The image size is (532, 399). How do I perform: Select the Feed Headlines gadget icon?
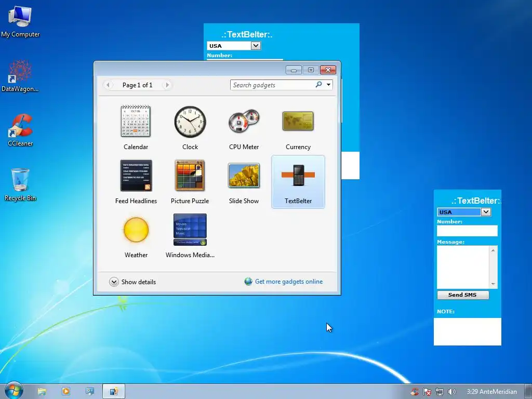point(136,176)
